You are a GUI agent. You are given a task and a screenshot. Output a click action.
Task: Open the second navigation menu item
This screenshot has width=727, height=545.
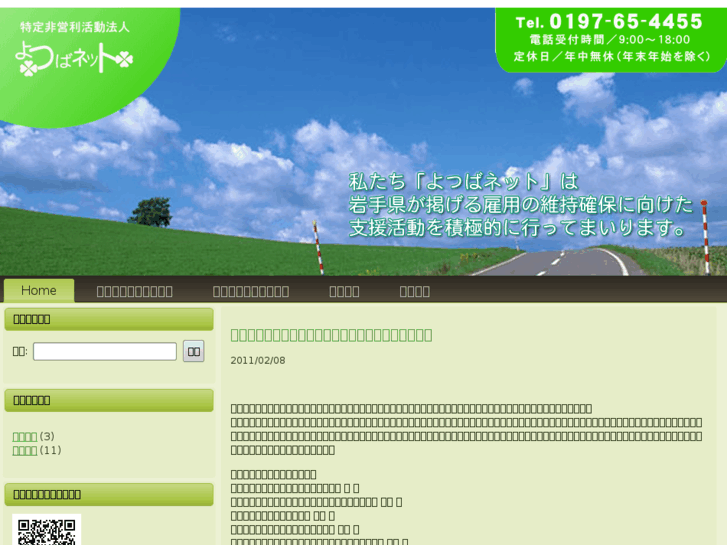point(134,291)
